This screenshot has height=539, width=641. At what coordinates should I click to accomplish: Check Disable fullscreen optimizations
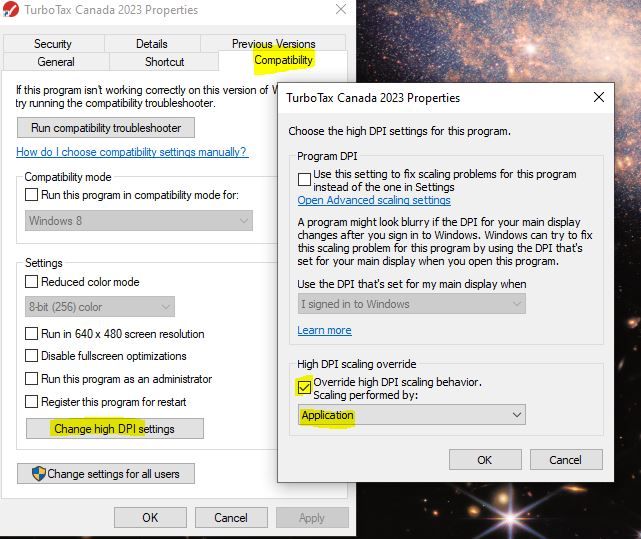pos(31,355)
